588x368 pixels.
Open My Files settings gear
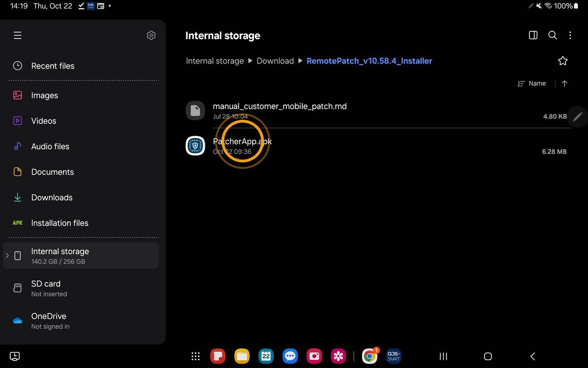pos(151,35)
